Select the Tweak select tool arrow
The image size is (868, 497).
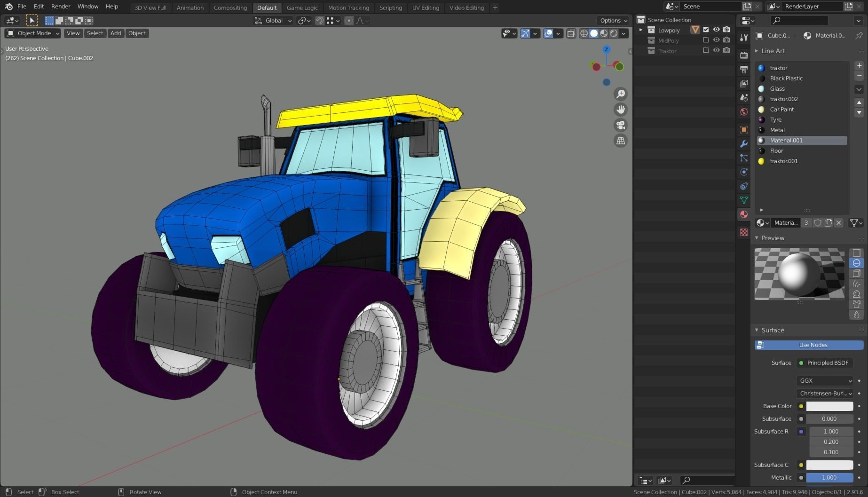coord(32,20)
